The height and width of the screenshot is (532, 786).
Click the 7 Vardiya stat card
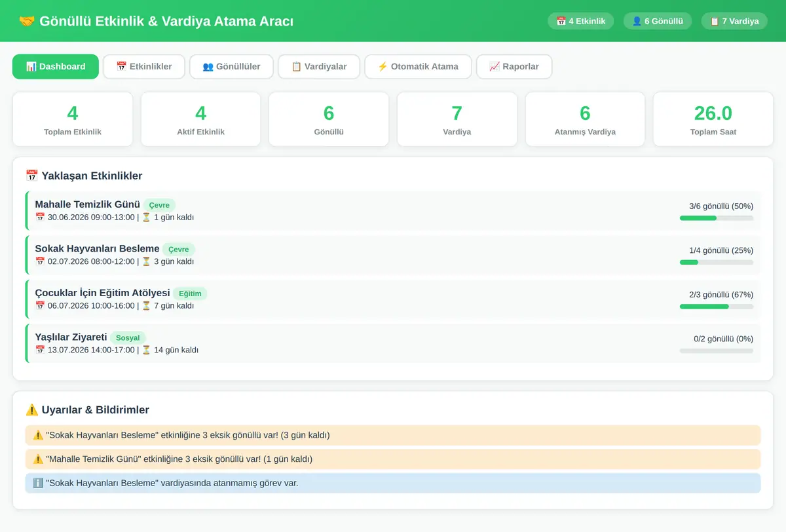(x=457, y=119)
